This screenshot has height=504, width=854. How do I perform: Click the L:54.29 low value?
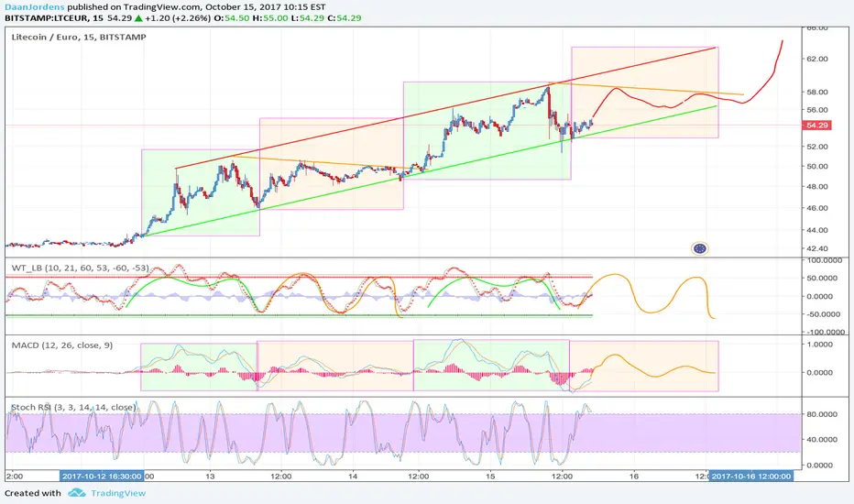pos(307,18)
